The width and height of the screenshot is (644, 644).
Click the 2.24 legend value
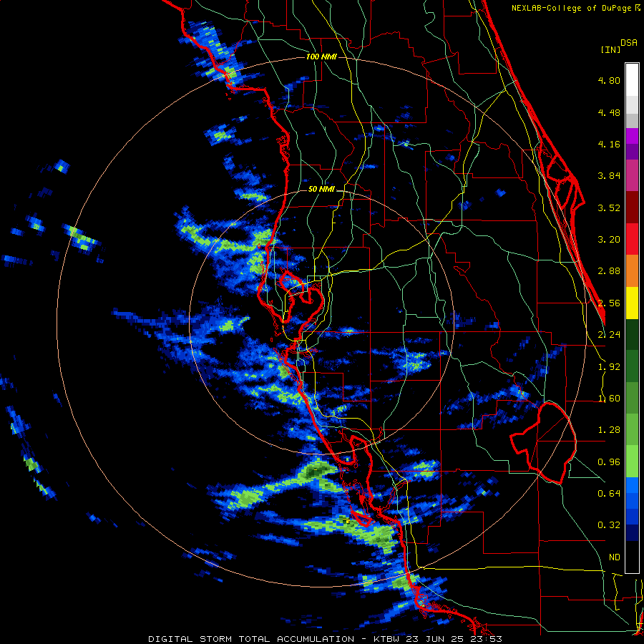(x=609, y=335)
